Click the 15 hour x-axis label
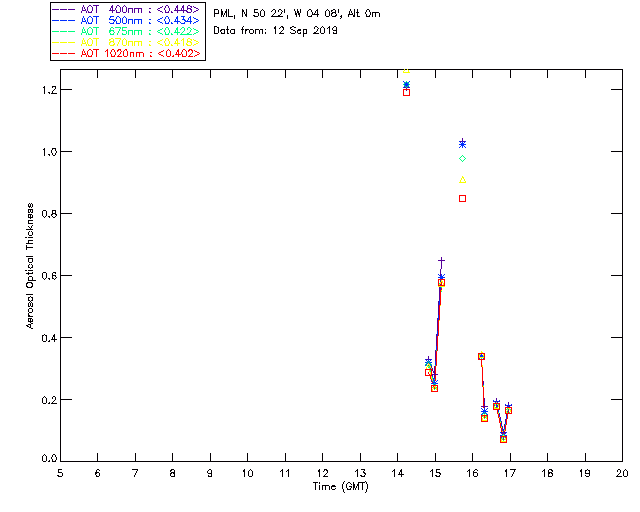Viewport: 640px width, 512px height. [435, 473]
